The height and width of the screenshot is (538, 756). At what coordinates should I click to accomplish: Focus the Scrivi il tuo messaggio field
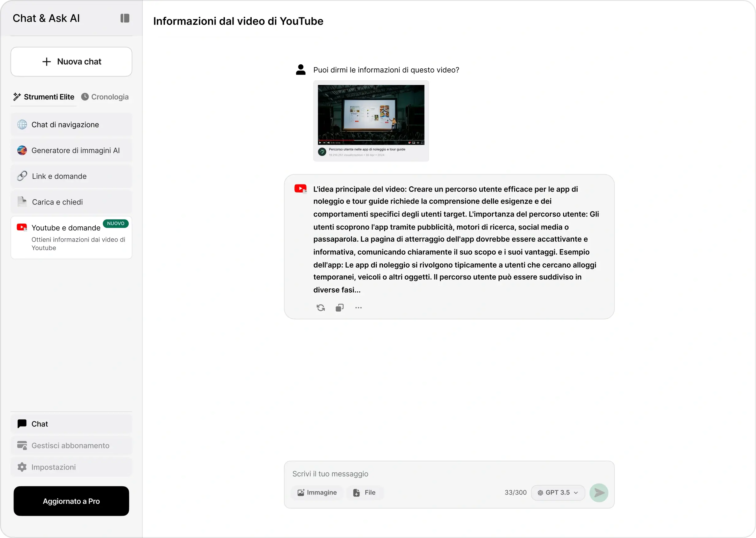point(449,474)
